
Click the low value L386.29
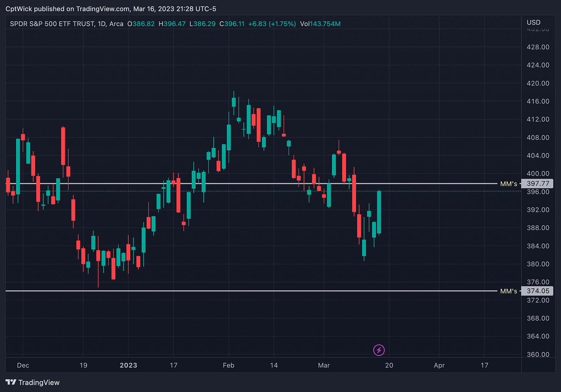coord(202,24)
